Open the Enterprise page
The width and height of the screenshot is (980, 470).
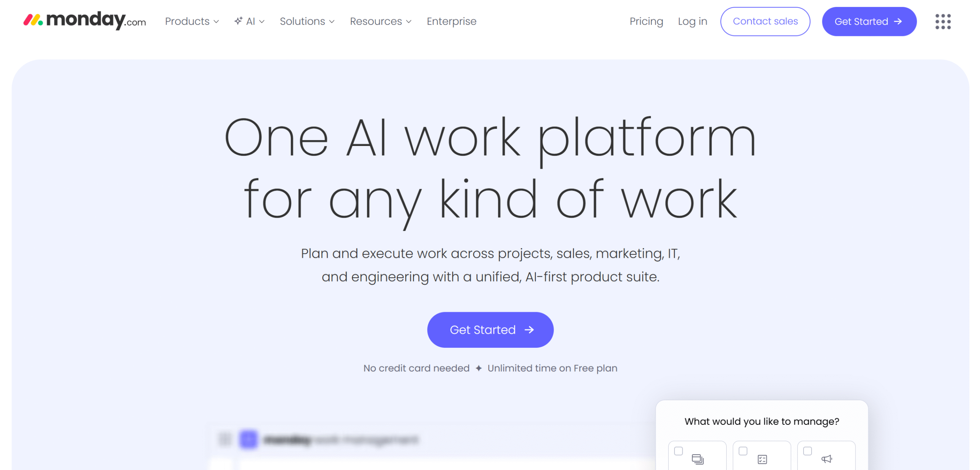(x=451, y=21)
